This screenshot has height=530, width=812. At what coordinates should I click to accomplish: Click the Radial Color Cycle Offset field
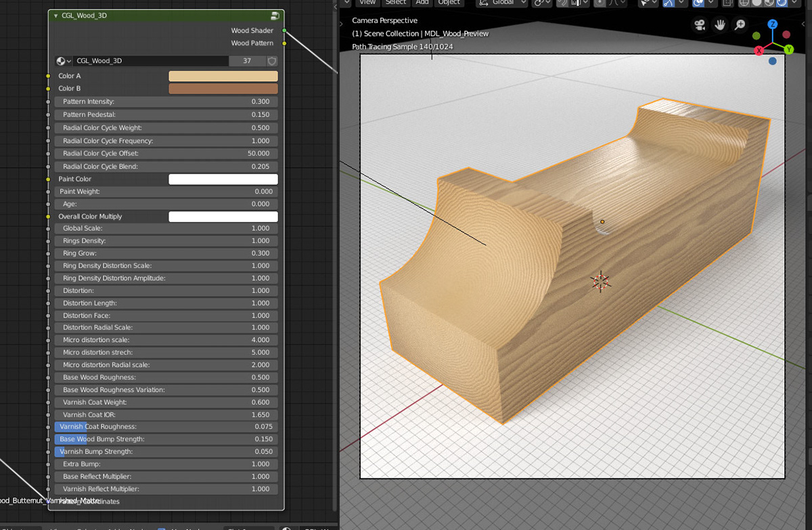pyautogui.click(x=166, y=154)
